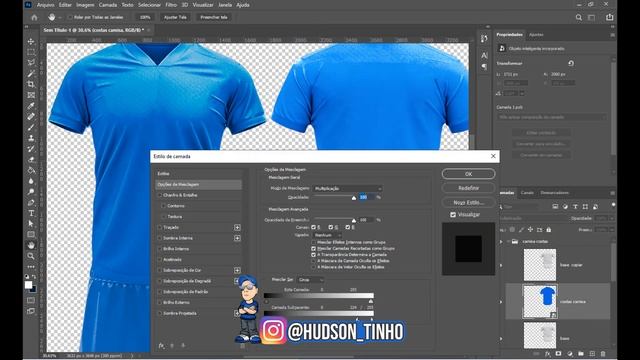Select the Pen tool
Image resolution: width=640 pixels, height=360 pixels.
(x=31, y=202)
